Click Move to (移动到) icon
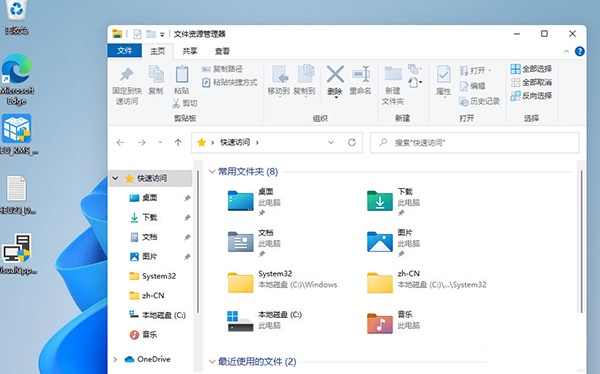 coord(279,74)
